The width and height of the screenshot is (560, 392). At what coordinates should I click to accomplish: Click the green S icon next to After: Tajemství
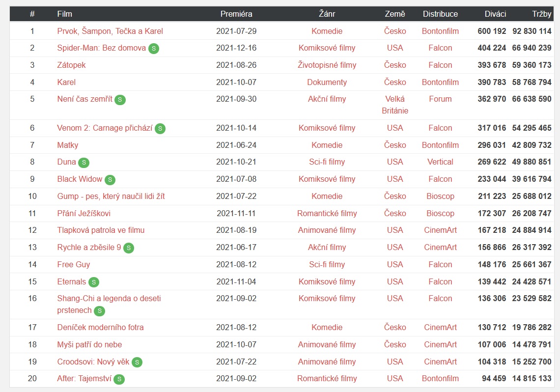point(119,379)
